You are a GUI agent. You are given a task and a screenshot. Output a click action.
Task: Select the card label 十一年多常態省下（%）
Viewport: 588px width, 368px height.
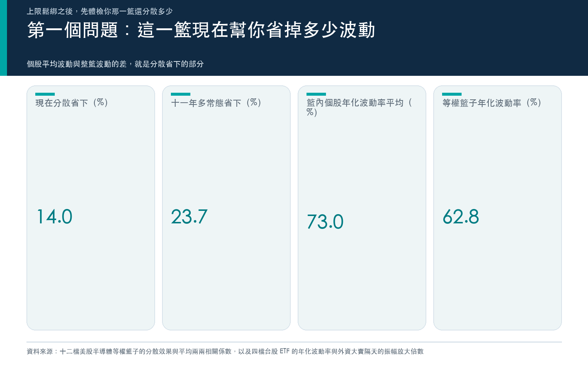point(216,103)
